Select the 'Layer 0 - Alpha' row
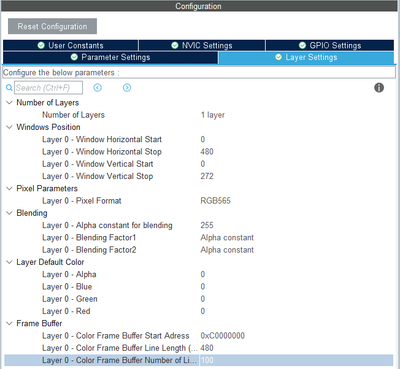Image resolution: width=400 pixels, height=369 pixels. point(198,274)
